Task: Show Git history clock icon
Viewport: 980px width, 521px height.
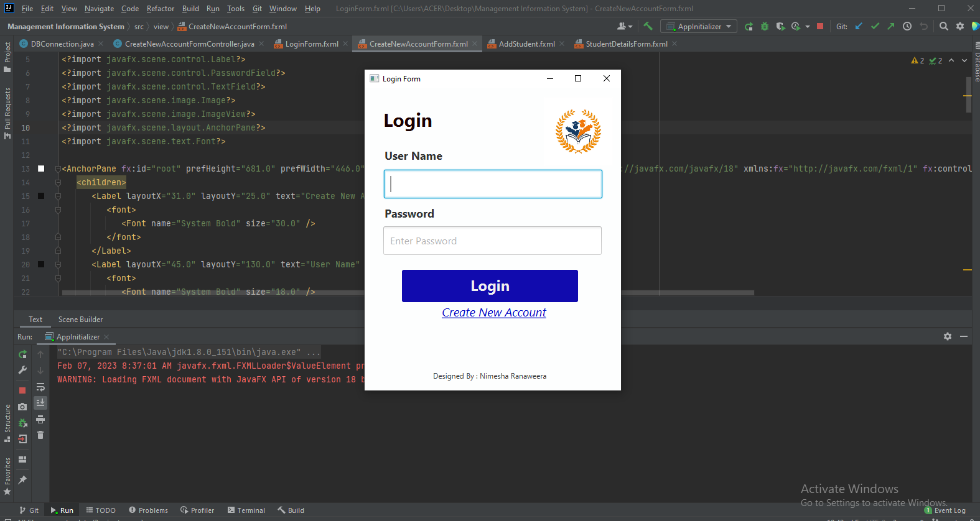Action: 907,26
